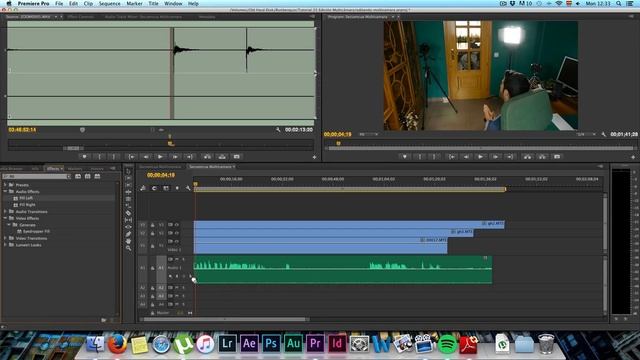Viewport: 640px width, 360px height.
Task: Toggle Linked Selection in Timeline
Action: click(x=166, y=188)
